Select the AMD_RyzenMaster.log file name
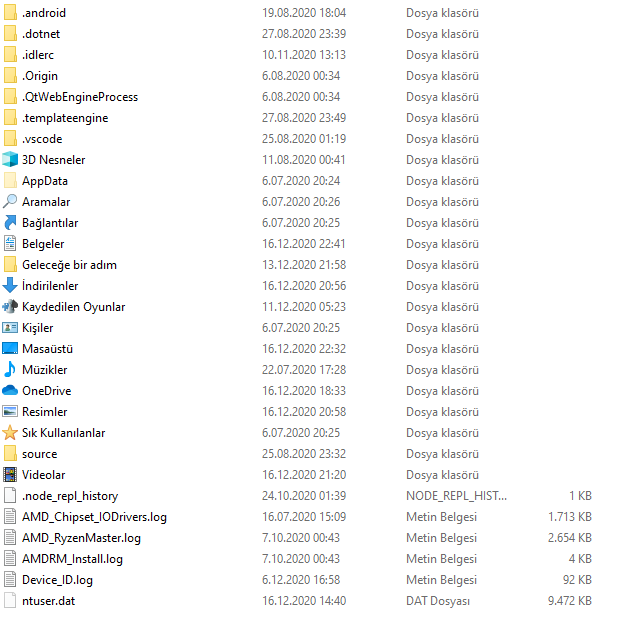 (x=81, y=538)
